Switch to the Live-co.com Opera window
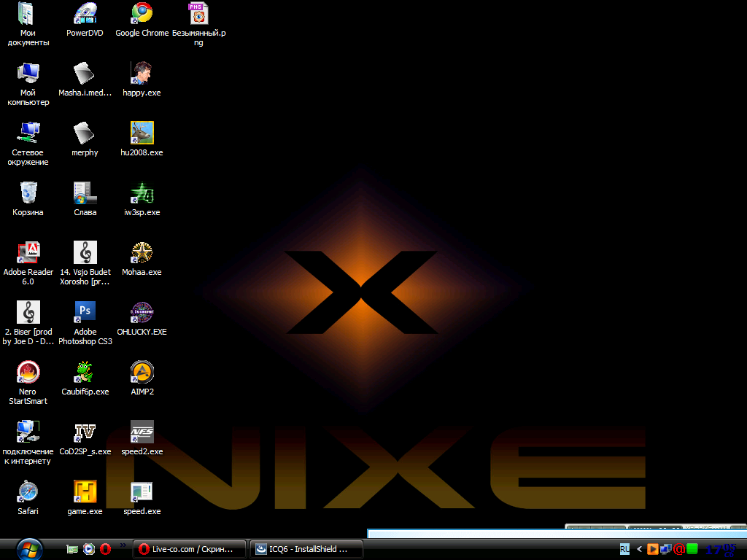The width and height of the screenshot is (747, 560). click(x=190, y=549)
